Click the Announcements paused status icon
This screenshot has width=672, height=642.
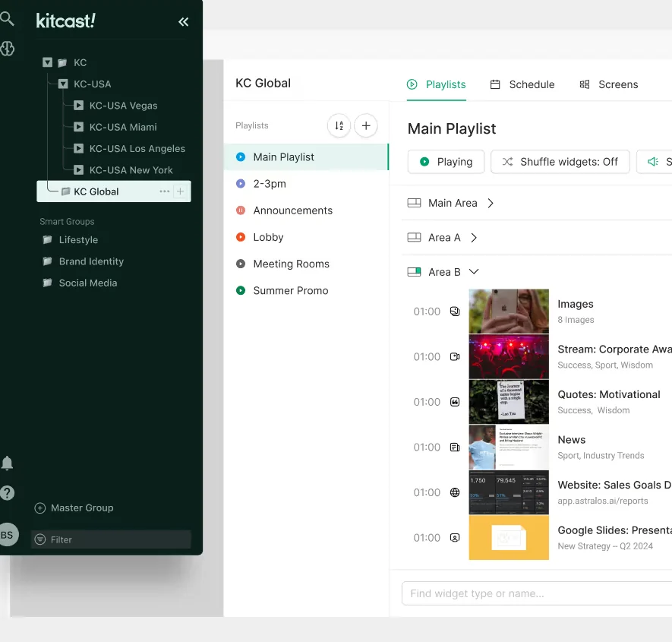pyautogui.click(x=241, y=210)
